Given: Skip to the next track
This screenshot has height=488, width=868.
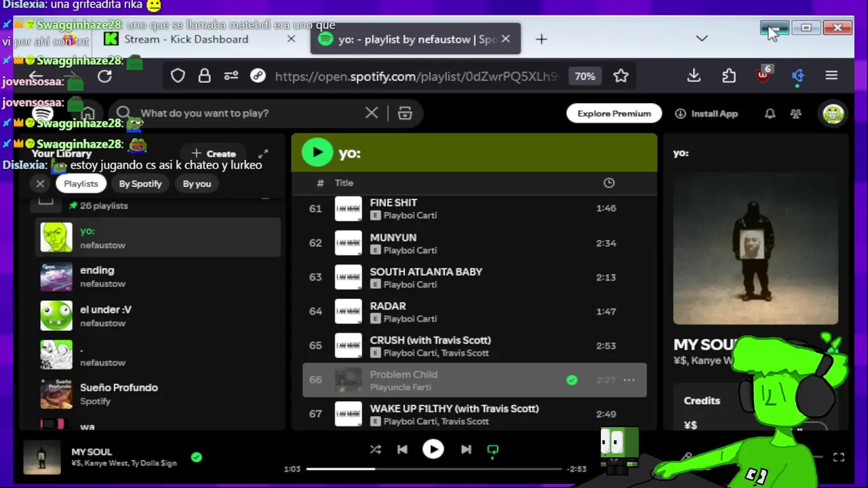Looking at the screenshot, I should (466, 449).
